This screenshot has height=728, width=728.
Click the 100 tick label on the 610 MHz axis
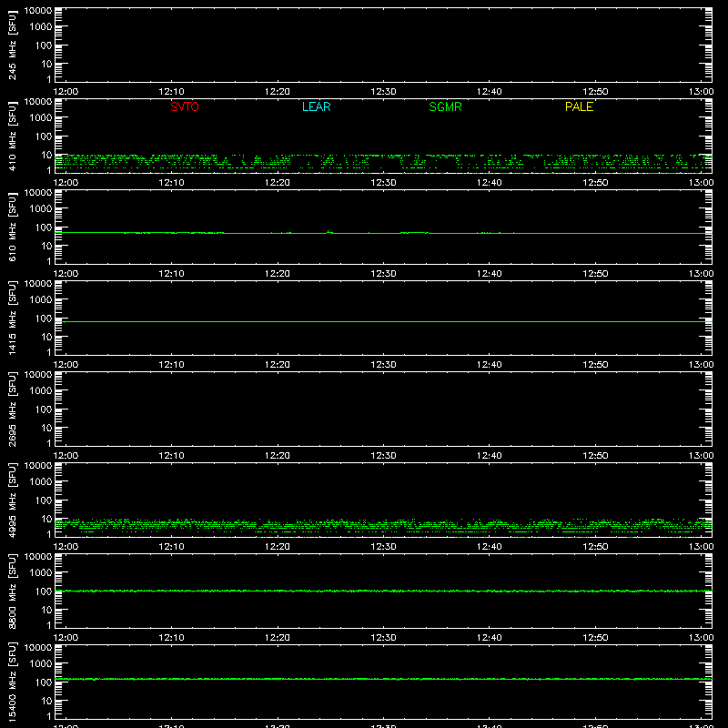coord(44,227)
